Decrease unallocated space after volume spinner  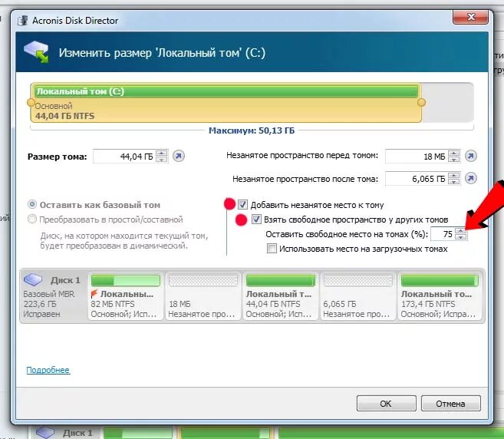pyautogui.click(x=453, y=181)
